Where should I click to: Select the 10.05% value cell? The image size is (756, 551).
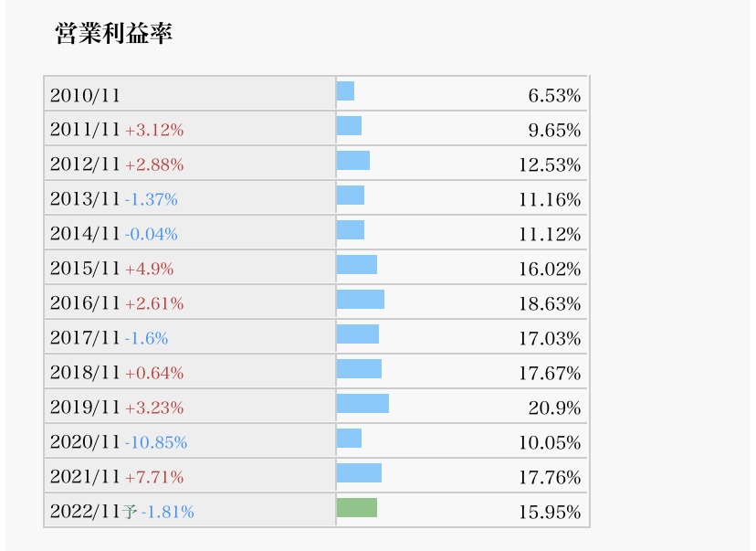(550, 442)
